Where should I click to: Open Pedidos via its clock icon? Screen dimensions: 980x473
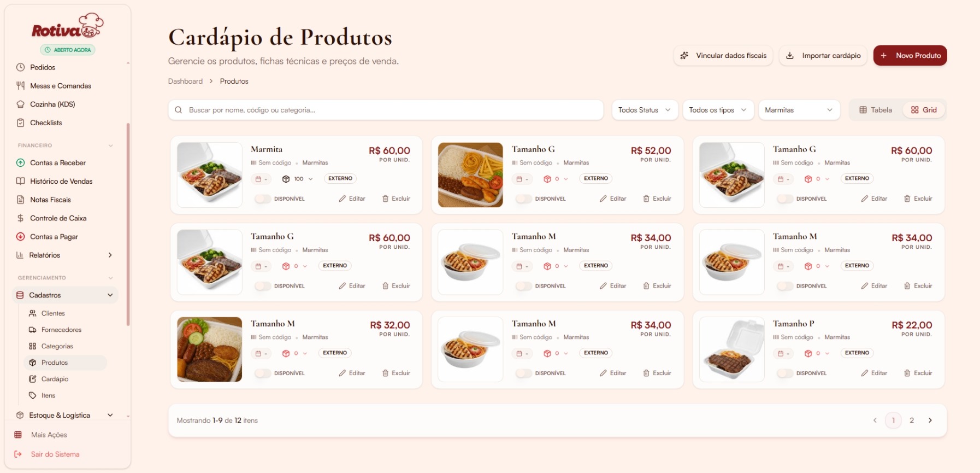21,67
